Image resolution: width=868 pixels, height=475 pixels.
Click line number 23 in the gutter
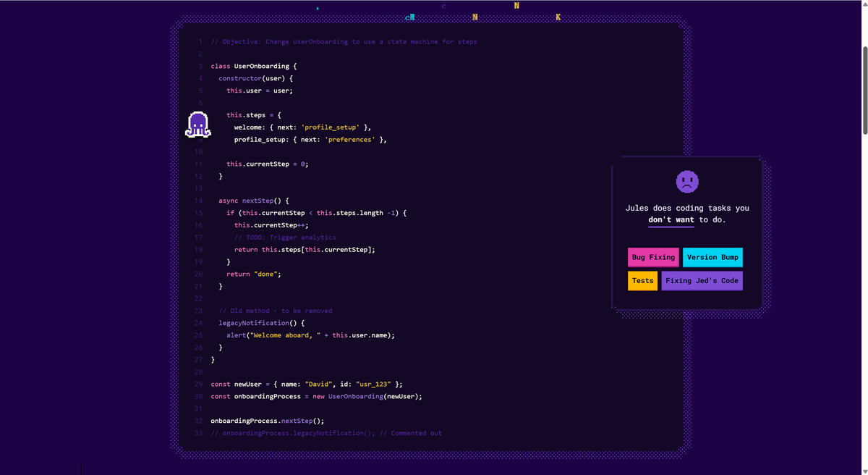tap(198, 311)
